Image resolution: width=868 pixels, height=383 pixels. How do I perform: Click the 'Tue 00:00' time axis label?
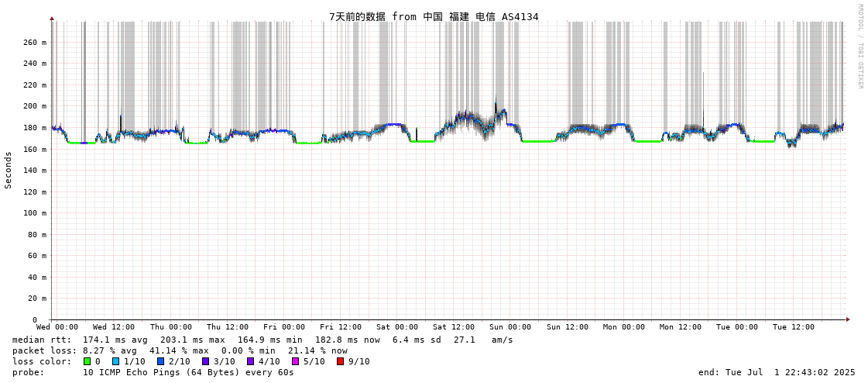(x=737, y=328)
